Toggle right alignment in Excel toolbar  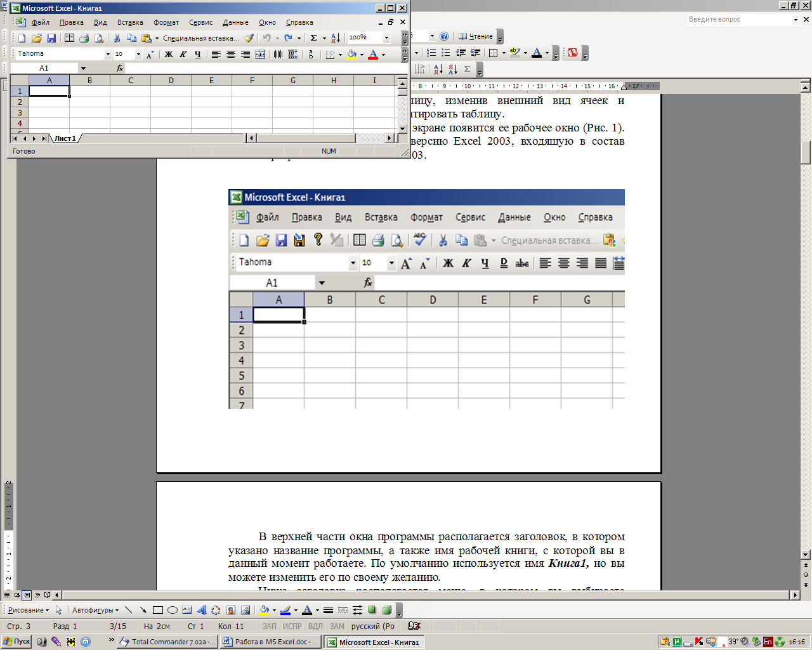245,55
